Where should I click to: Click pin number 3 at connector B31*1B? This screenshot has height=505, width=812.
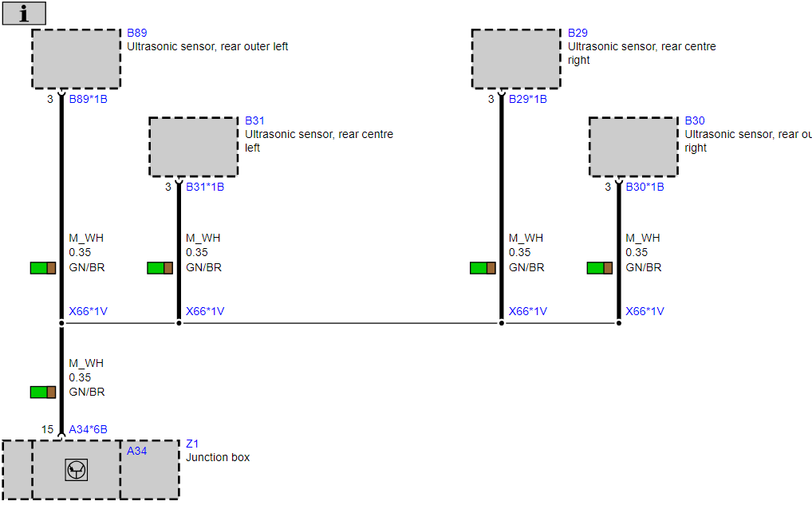point(168,187)
